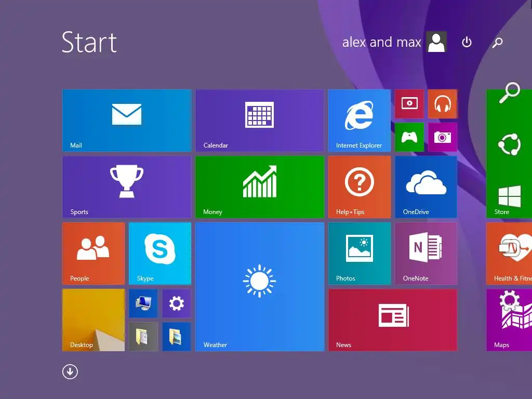Image resolution: width=532 pixels, height=399 pixels.
Task: Open the orange Music headphones tile
Action: 443,104
